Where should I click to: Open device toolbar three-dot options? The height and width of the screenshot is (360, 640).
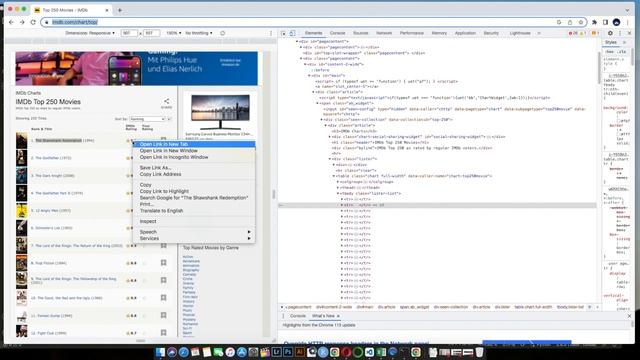[x=271, y=33]
